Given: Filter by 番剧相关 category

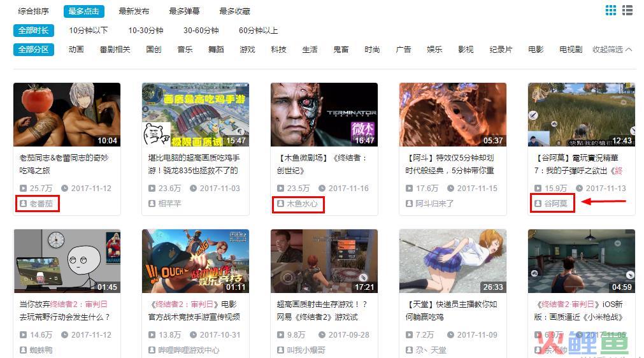Looking at the screenshot, I should 115,50.
